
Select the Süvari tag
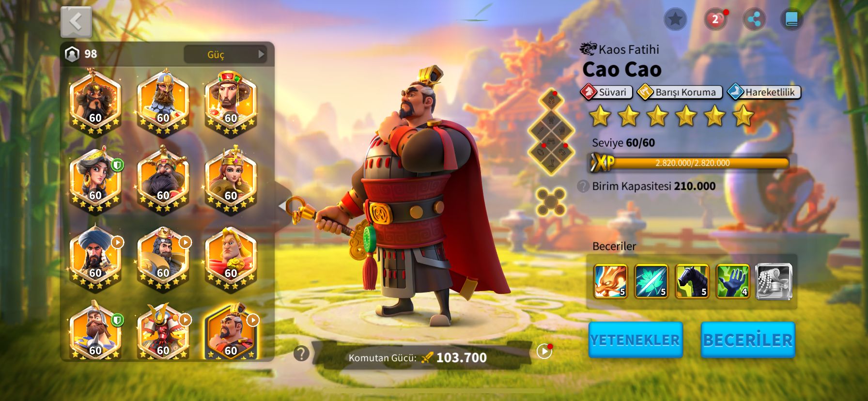coord(606,92)
